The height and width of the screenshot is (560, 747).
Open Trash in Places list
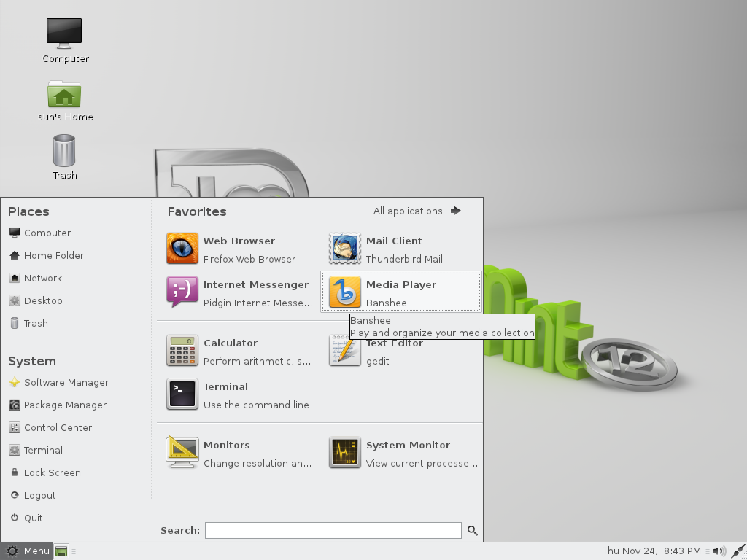[x=28, y=323]
